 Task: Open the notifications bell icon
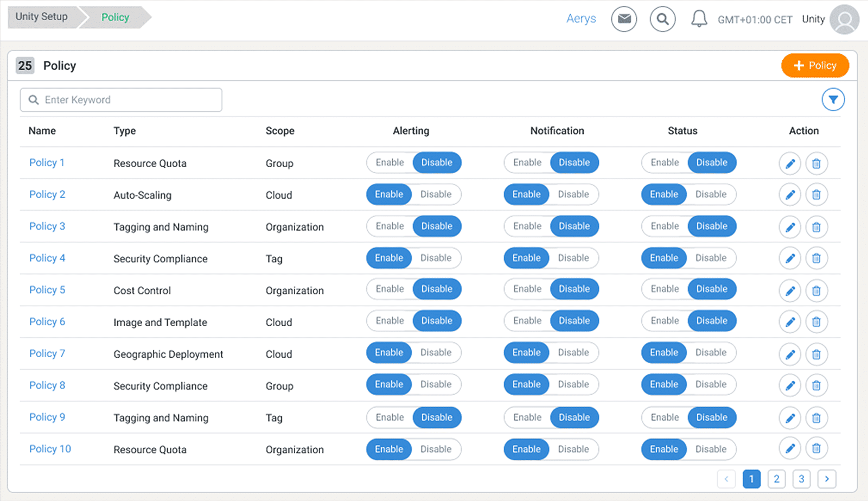[x=699, y=19]
